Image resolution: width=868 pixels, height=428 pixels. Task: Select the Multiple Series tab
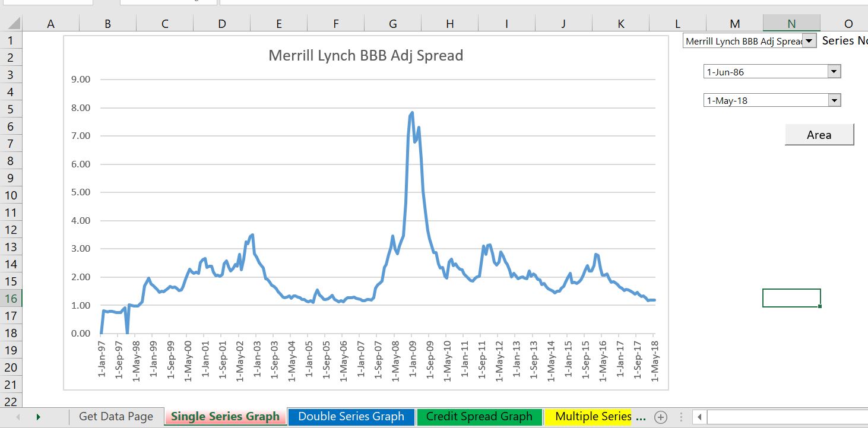coord(594,417)
